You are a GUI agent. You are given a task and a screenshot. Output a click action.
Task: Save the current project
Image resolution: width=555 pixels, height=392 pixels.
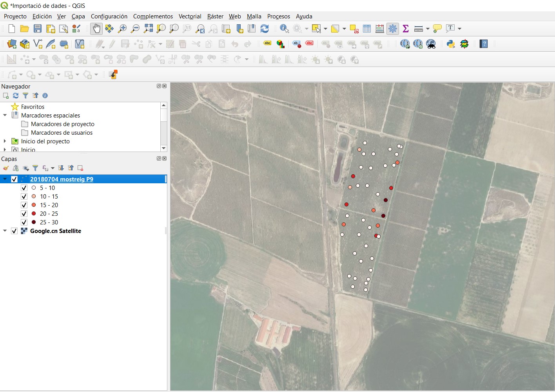(x=38, y=29)
